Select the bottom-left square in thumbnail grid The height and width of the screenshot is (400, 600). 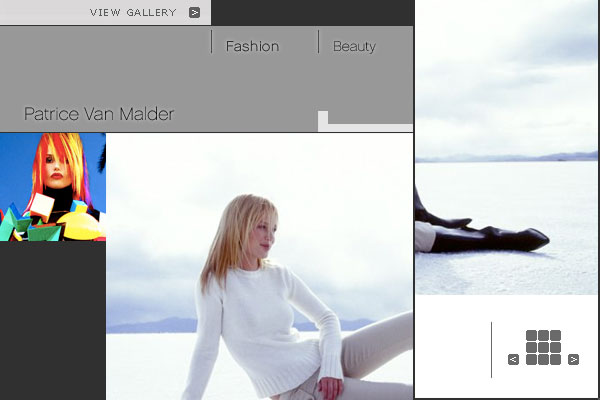coord(531,360)
